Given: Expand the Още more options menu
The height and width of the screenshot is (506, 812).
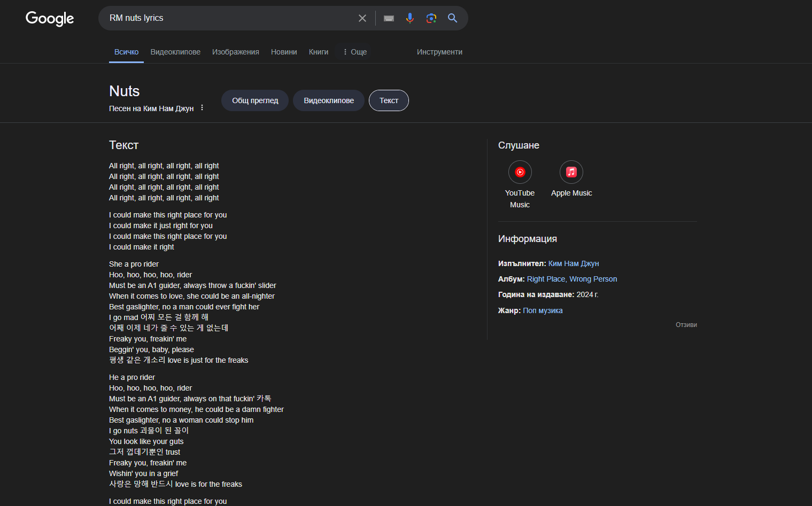Looking at the screenshot, I should click(355, 52).
